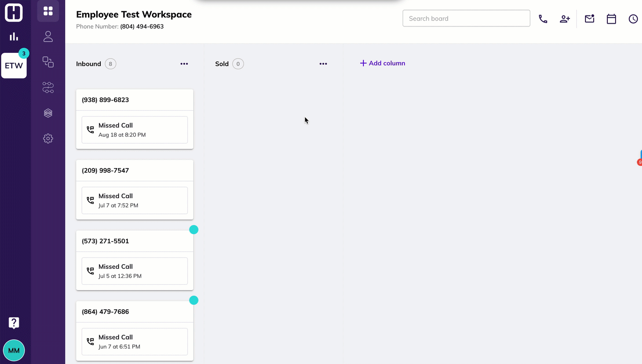
Task: Open the Missed Call Jul 7 entry
Action: point(135,200)
